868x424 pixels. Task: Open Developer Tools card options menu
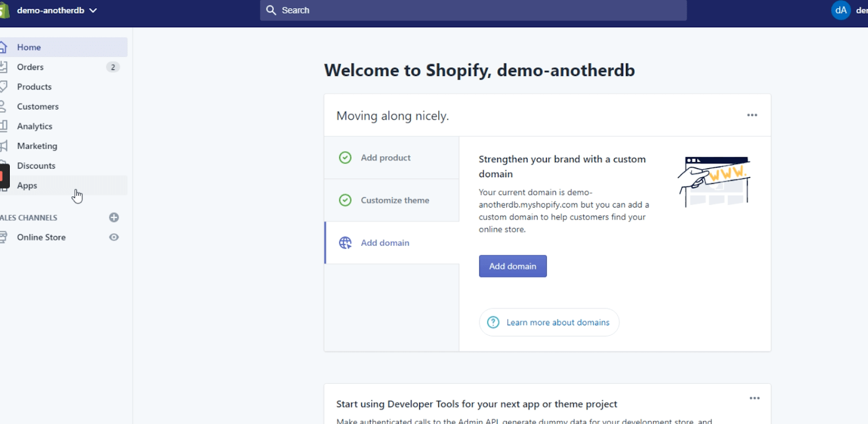755,398
